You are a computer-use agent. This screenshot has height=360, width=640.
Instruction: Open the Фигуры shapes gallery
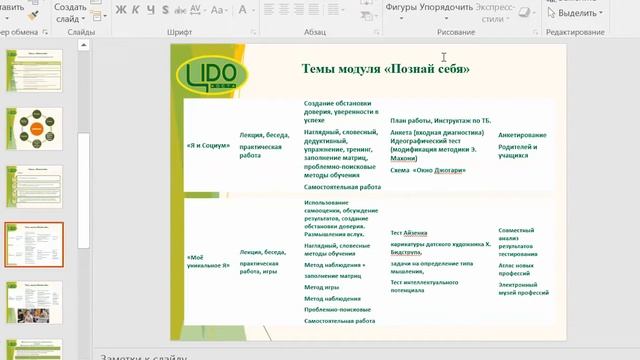click(401, 12)
